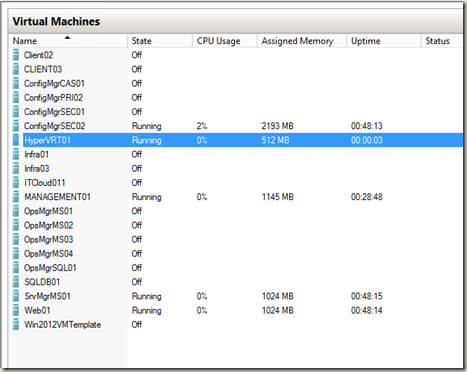Select the SQLDB01 virtual machine name

pyautogui.click(x=42, y=282)
